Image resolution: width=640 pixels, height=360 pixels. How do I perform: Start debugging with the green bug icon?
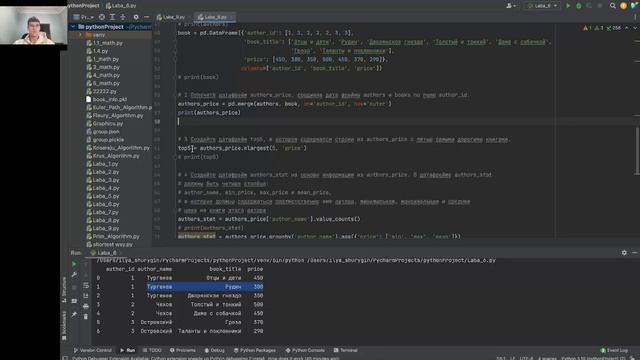click(x=578, y=6)
